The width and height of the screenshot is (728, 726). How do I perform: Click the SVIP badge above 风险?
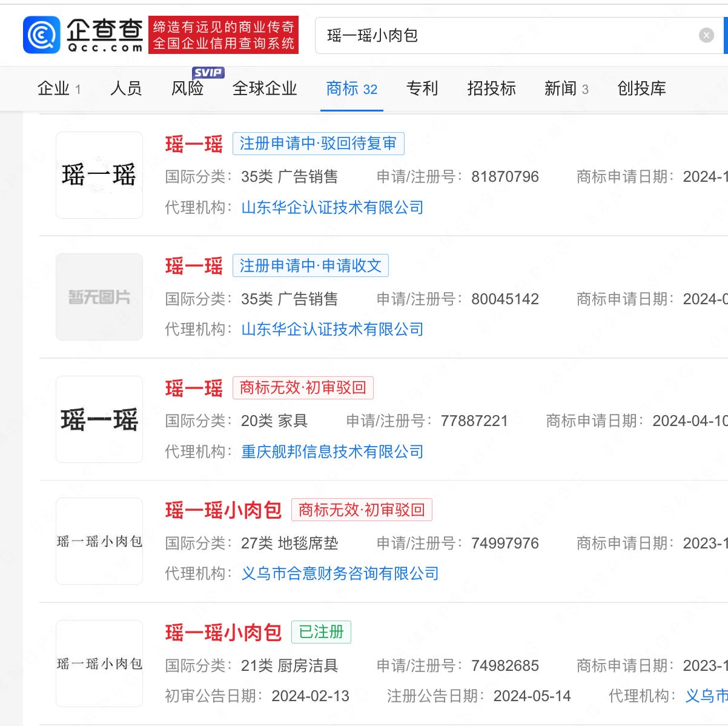[208, 73]
